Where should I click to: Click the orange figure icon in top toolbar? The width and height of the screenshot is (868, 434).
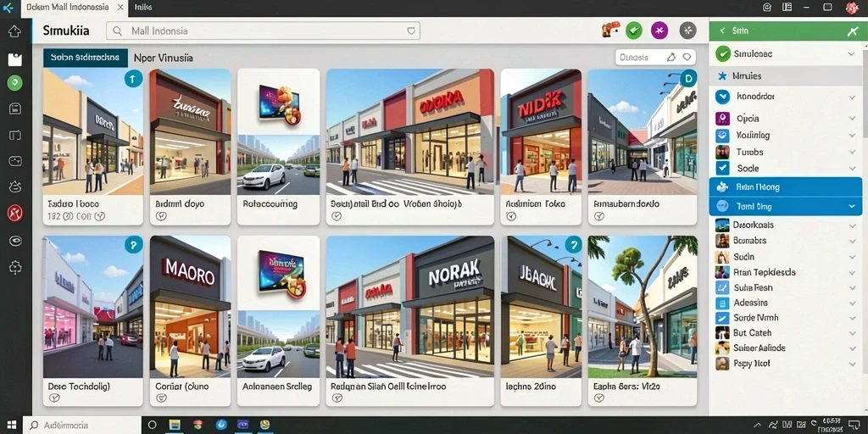tap(610, 31)
